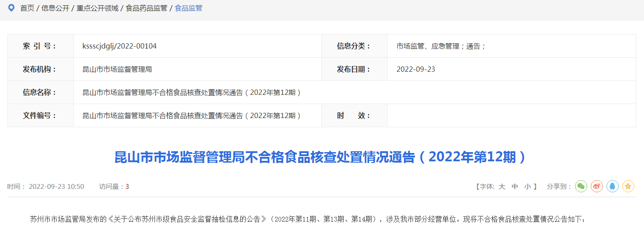The image size is (644, 226).
Task: Navigate to 重点公开领域 breadcrumb
Action: pyautogui.click(x=97, y=8)
